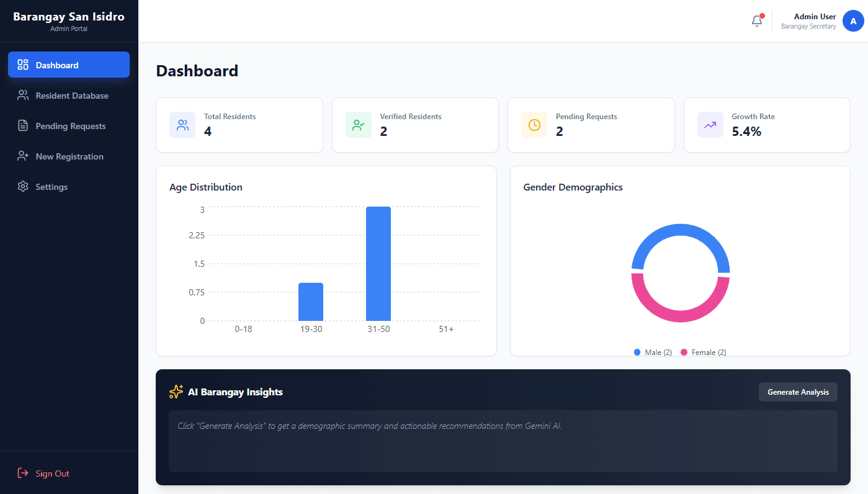Open the Dashboard menu item
Screen dimensions: 868x494
(69, 65)
